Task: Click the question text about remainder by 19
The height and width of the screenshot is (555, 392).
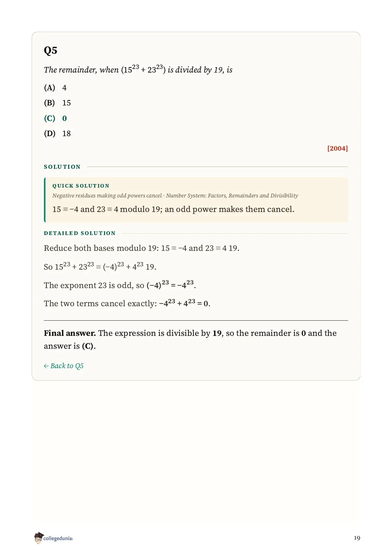Action: click(x=138, y=69)
